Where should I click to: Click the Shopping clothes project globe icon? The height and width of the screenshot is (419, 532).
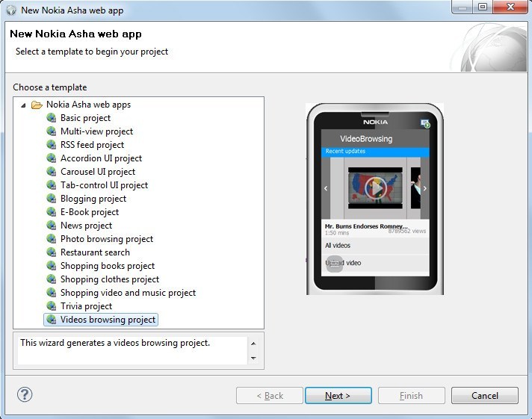(x=52, y=279)
